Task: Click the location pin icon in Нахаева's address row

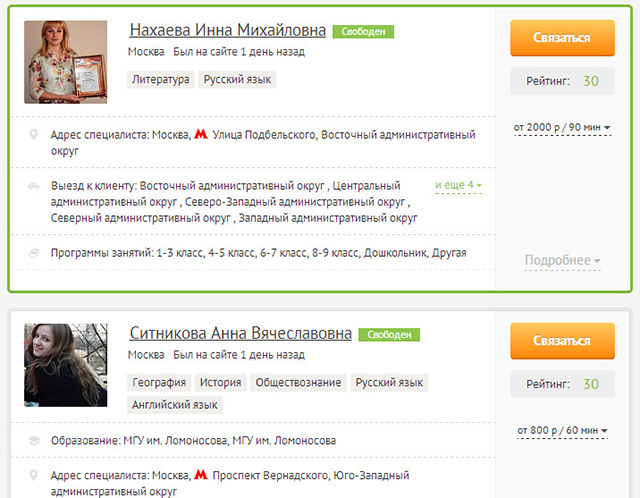Action: 34,134
